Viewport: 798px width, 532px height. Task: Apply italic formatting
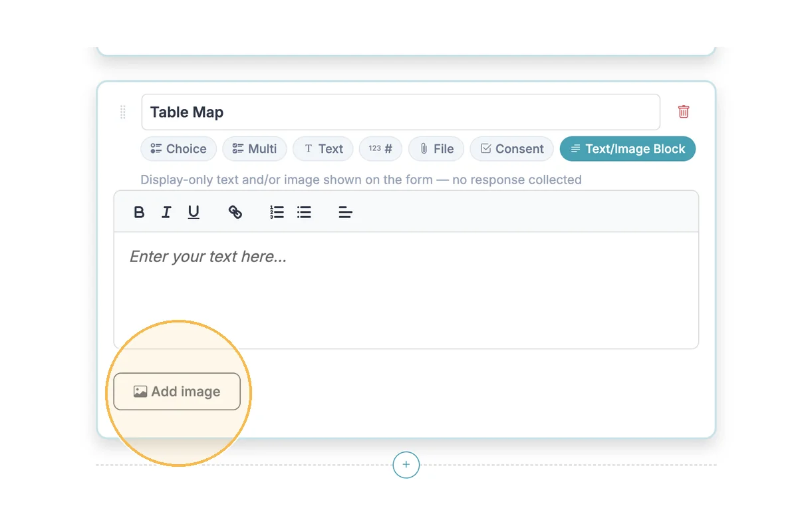click(x=166, y=212)
